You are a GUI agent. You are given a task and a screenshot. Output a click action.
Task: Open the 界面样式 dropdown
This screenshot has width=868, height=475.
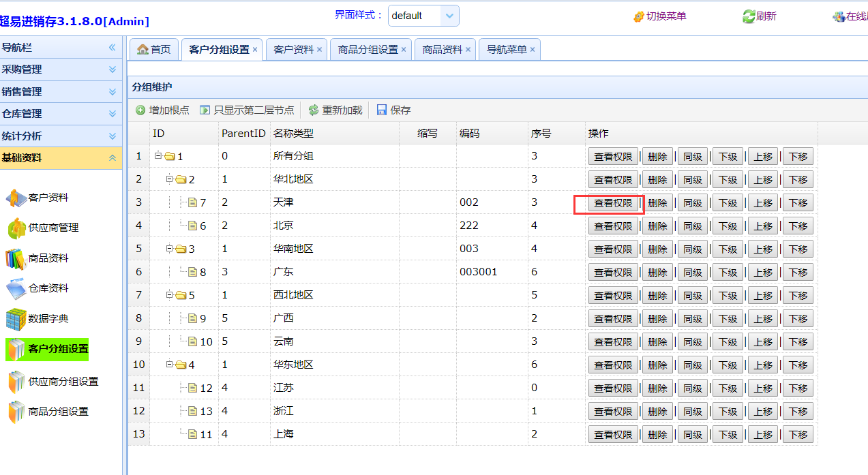point(449,16)
